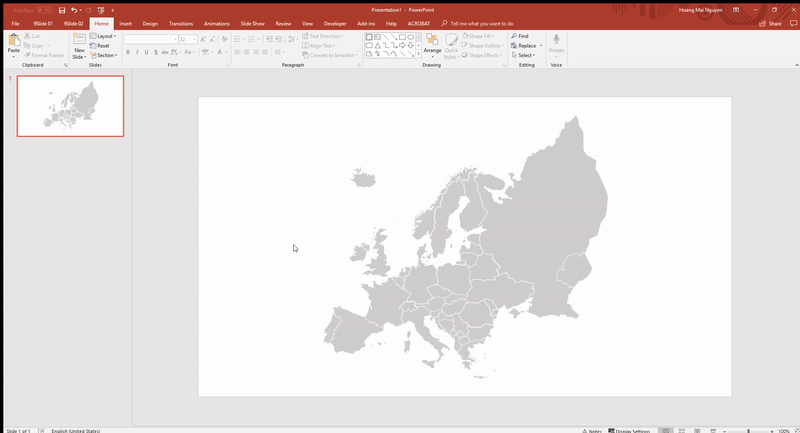Click the Redo icon in title bar

[88, 10]
